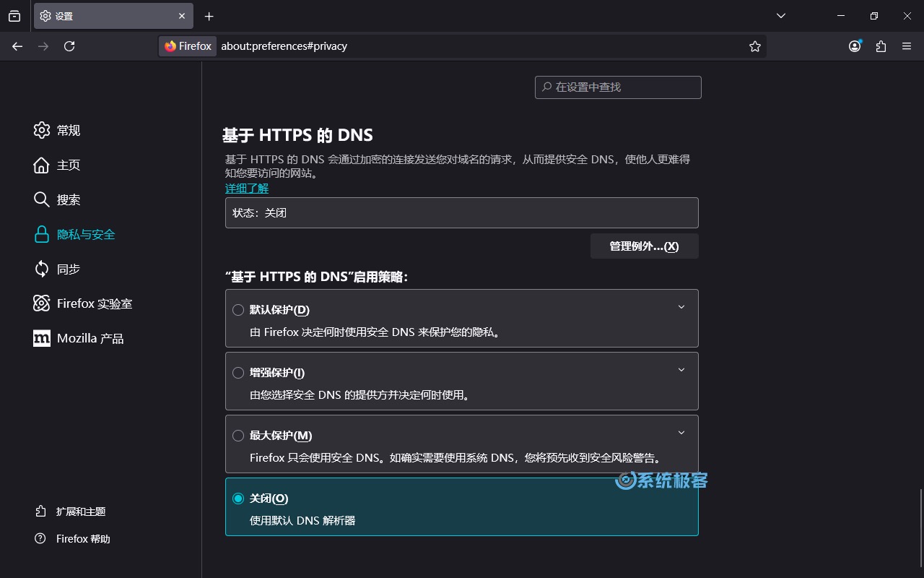
Task: Expand the 默认保护 option details chevron
Action: [x=681, y=307]
